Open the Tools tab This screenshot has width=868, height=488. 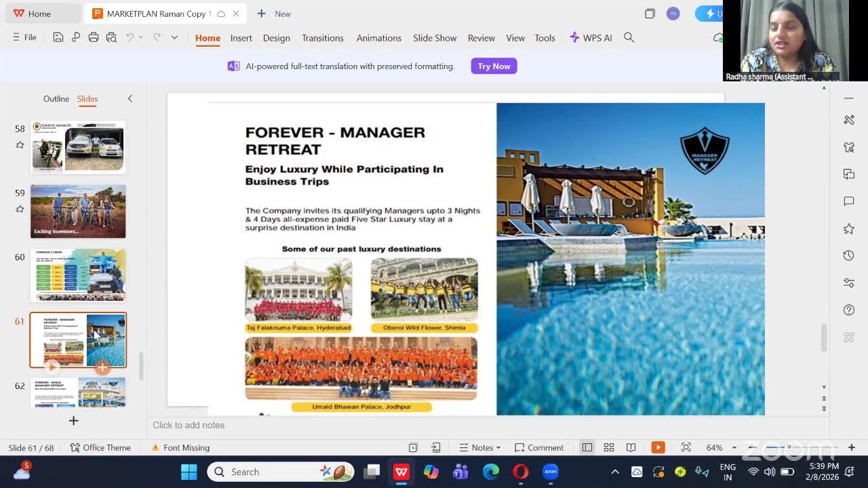(x=545, y=38)
